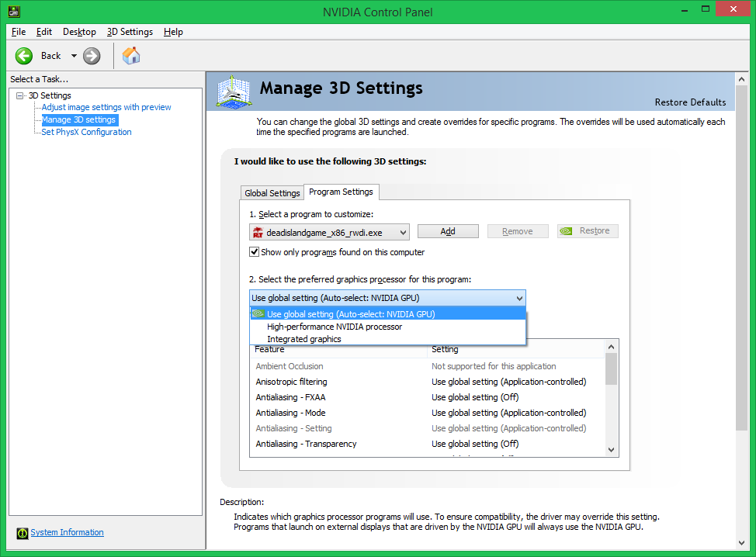Click the feature list scrollbar thumb
Viewport: 756px width, 557px height.
click(x=612, y=368)
